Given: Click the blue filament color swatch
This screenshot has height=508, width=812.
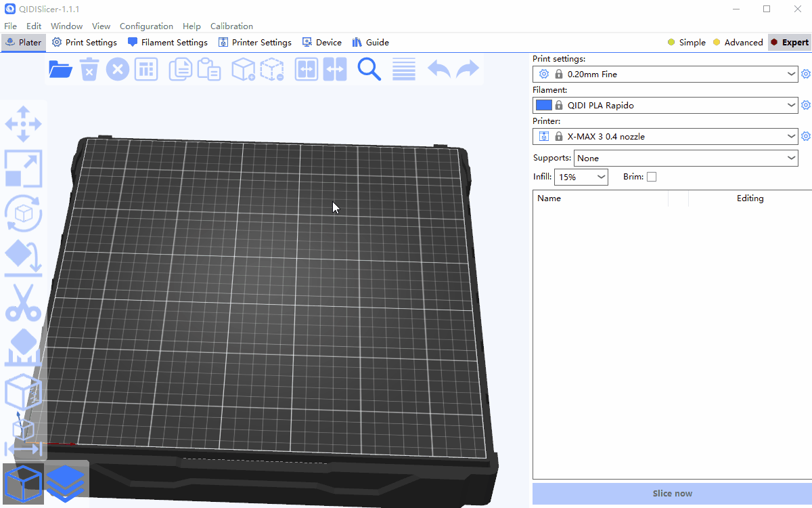Looking at the screenshot, I should (543, 105).
